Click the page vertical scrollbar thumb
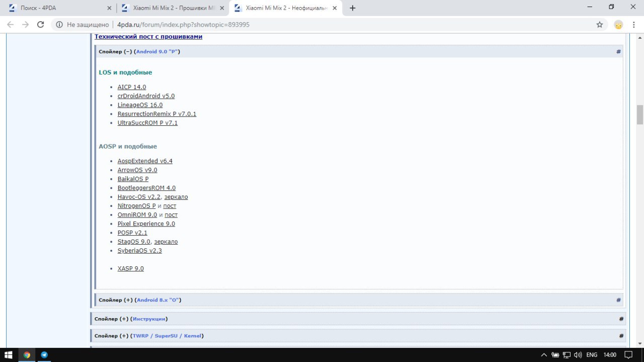Screen dimensions: 644x362 (x=640, y=114)
